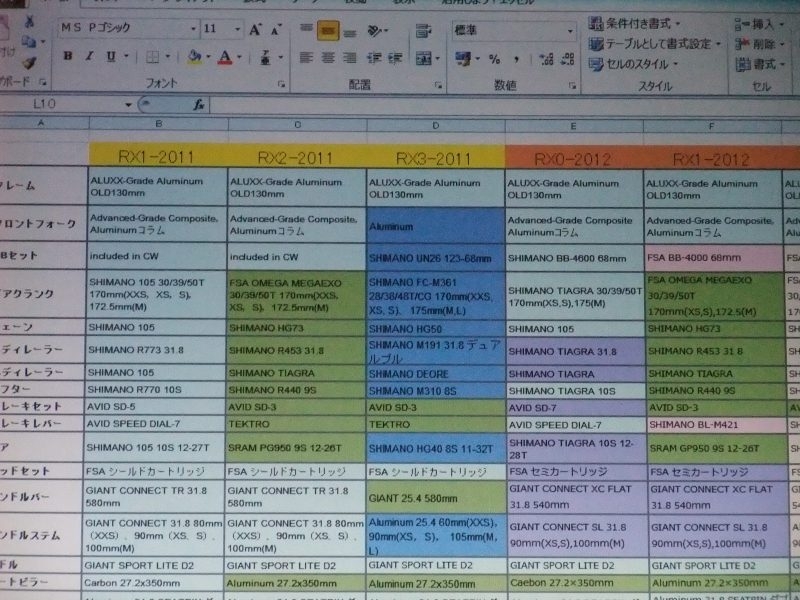
Task: Select cell FSA BB-4000 68mm
Action: click(x=713, y=258)
